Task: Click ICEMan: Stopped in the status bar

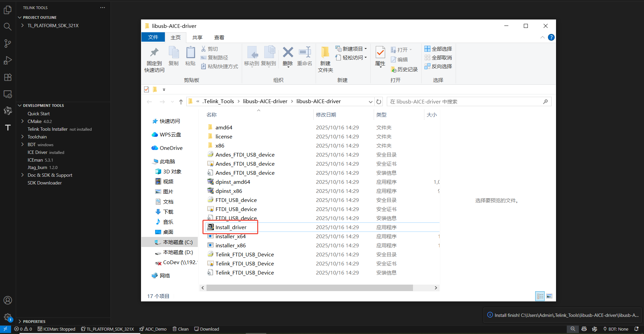Action: tap(56, 329)
